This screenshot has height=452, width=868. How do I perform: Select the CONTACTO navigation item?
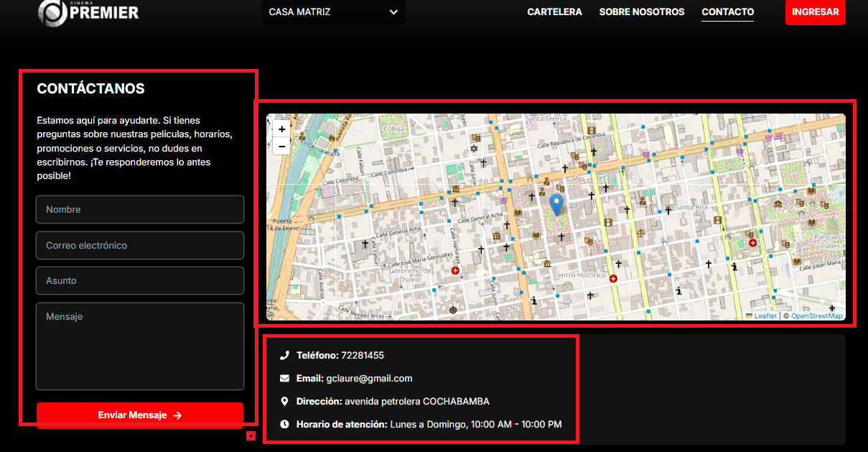point(727,12)
